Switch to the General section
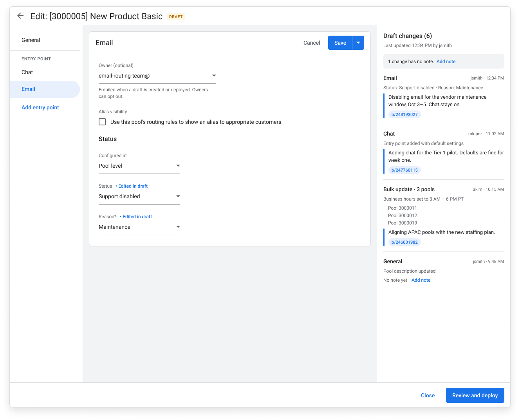 point(31,40)
